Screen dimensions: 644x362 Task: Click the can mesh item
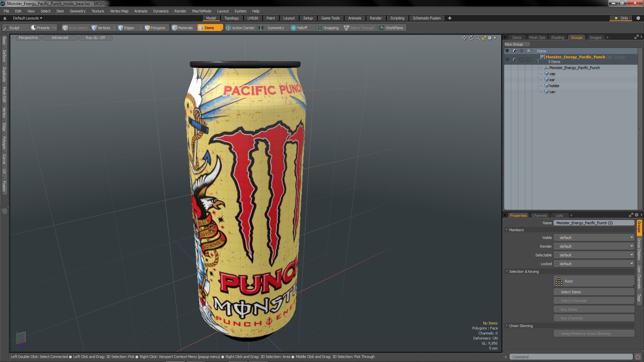[x=552, y=92]
